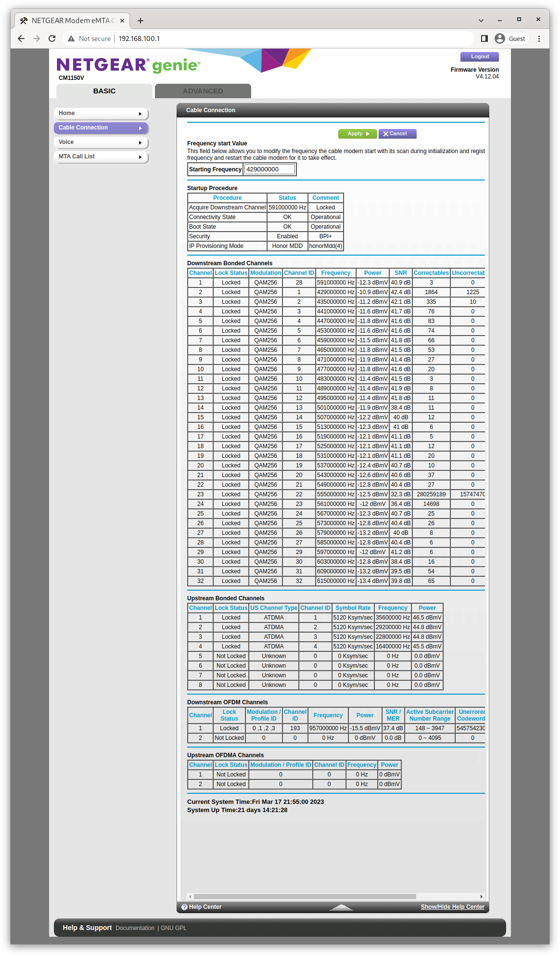The width and height of the screenshot is (560, 956).
Task: Click the US Channel Type header
Action: click(x=274, y=608)
